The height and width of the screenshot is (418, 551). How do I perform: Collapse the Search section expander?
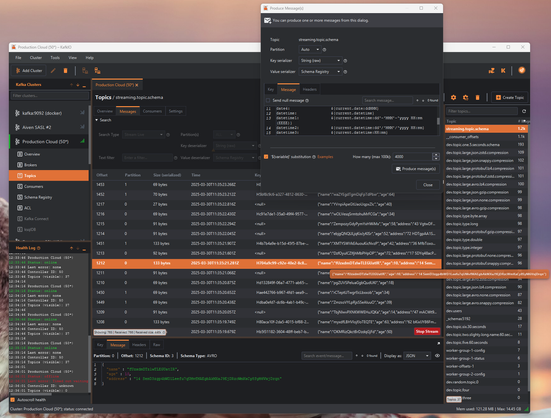(x=97, y=120)
